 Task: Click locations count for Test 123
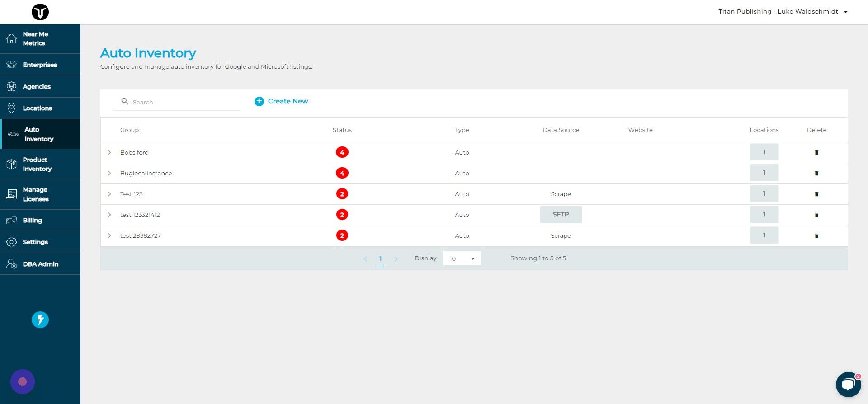764,193
